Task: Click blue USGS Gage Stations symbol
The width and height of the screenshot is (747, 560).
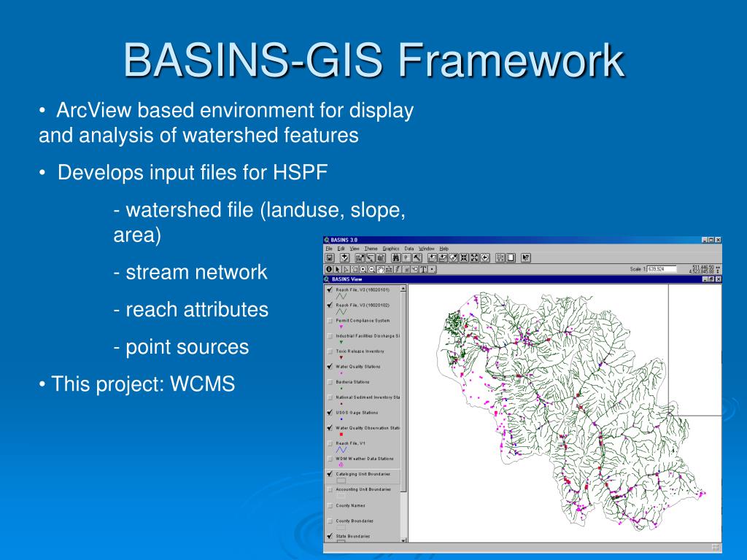Action: click(341, 419)
